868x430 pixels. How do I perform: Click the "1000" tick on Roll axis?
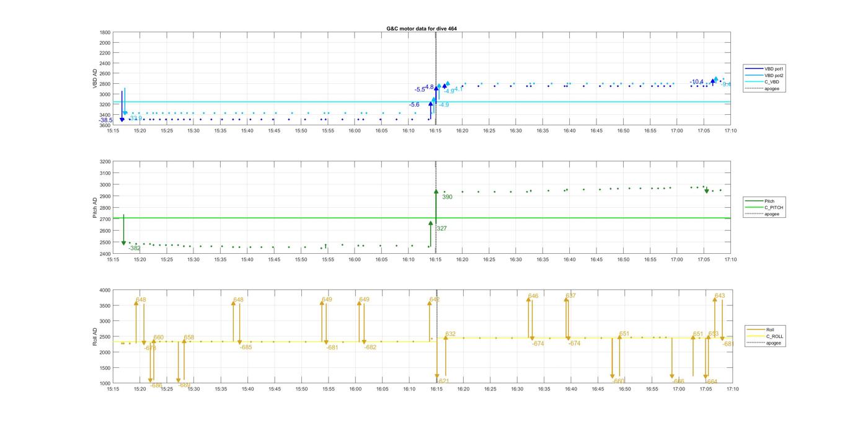105,383
